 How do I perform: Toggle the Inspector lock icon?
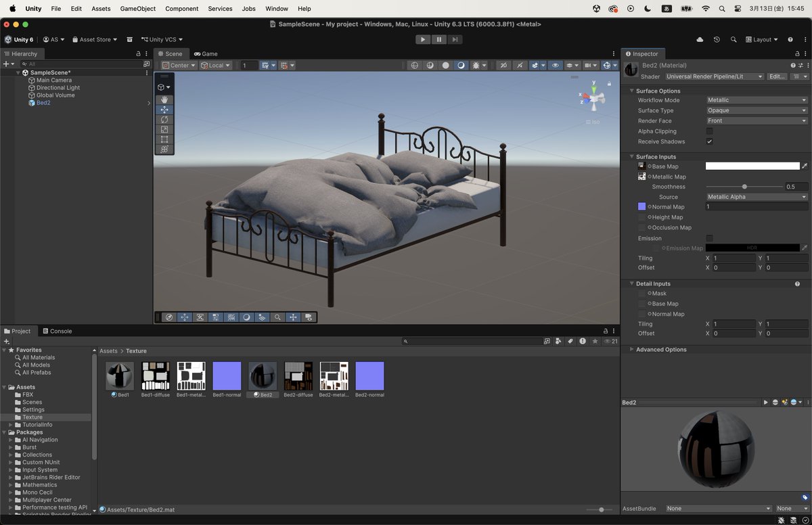click(796, 53)
